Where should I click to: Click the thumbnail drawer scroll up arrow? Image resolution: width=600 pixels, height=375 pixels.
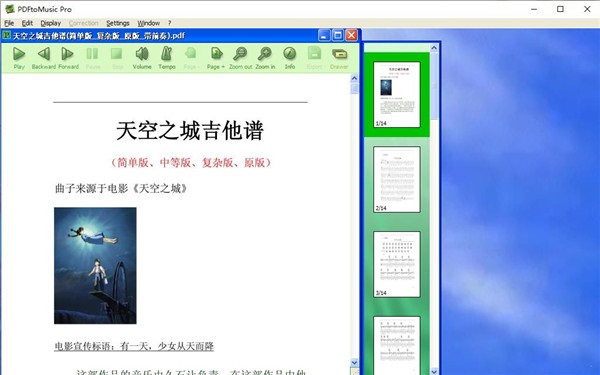coord(434,48)
